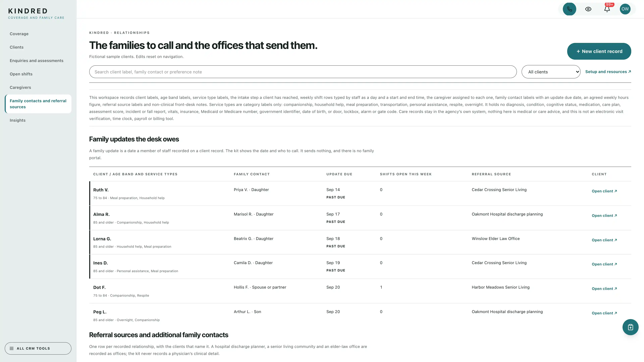Click family contact Priya V. · Daughter

251,190
